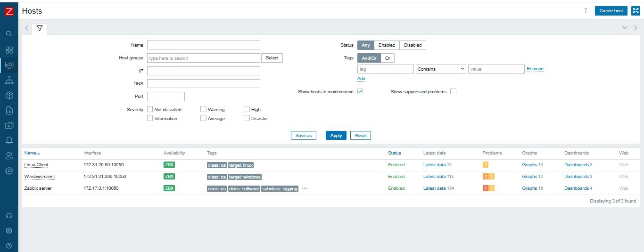Set Status filter to Any
This screenshot has width=644, height=252.
(366, 45)
